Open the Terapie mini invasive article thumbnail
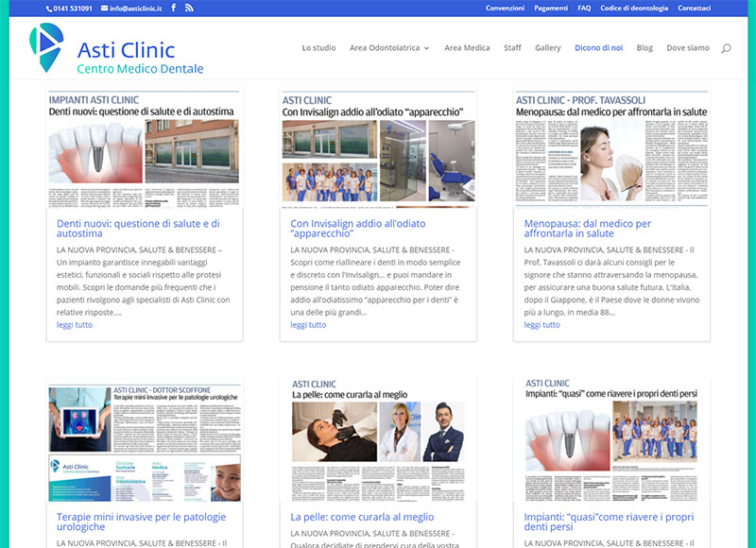The width and height of the screenshot is (756, 548). 145,440
